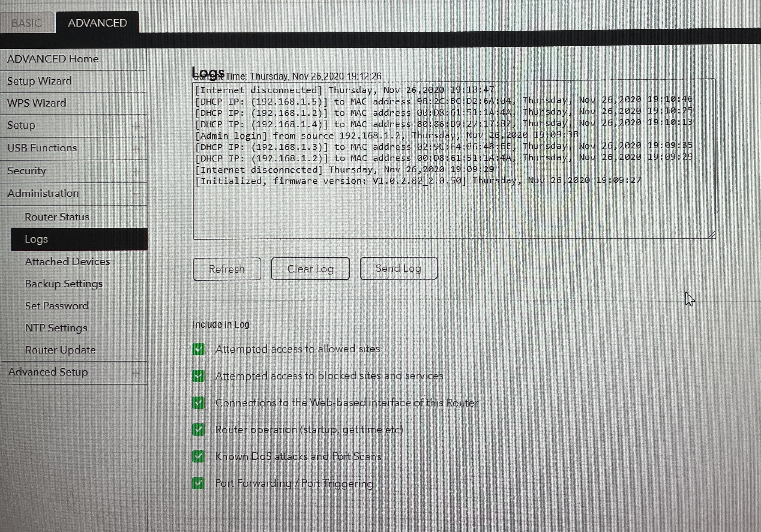Open Router Status page
Viewport: 761px width, 532px height.
pos(57,217)
